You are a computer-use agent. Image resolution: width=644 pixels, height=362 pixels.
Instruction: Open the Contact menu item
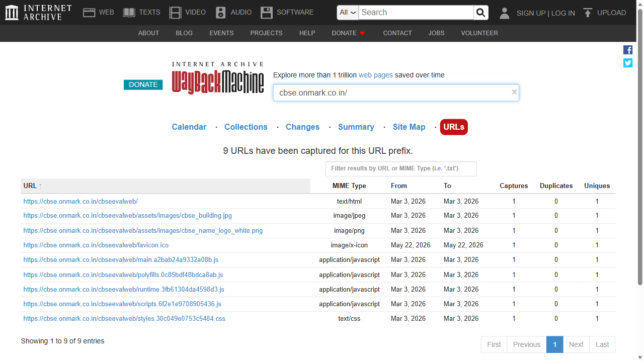tap(397, 33)
